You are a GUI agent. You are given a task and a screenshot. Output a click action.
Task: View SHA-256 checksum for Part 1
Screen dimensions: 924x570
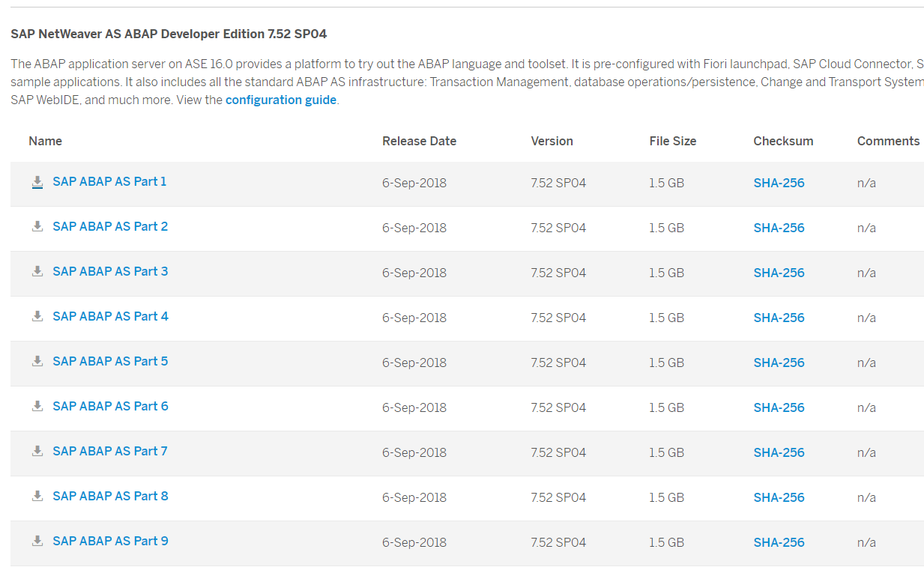tap(779, 183)
